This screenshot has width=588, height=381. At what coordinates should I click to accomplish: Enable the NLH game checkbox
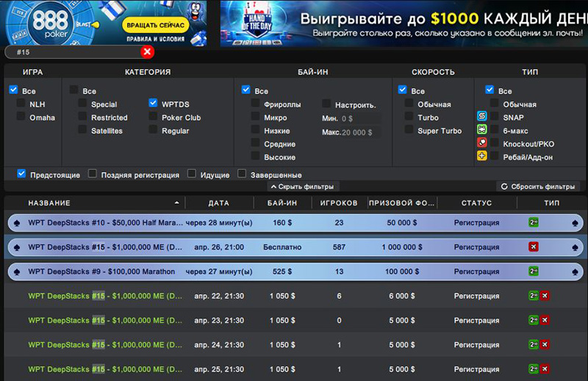pos(21,103)
